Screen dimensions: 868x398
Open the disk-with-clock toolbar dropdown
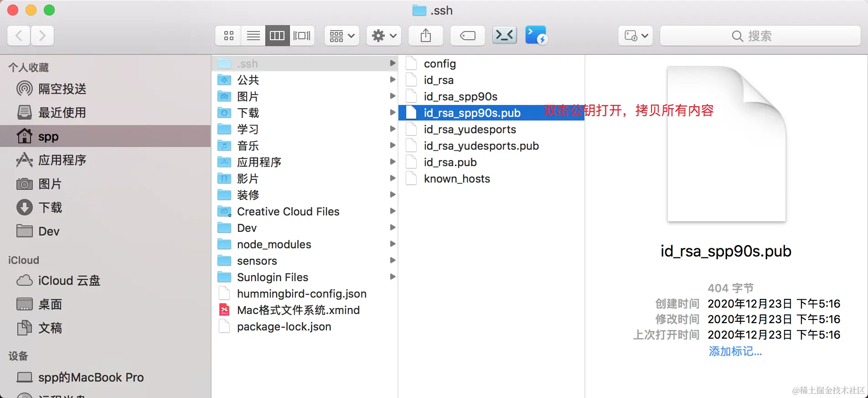[x=635, y=36]
